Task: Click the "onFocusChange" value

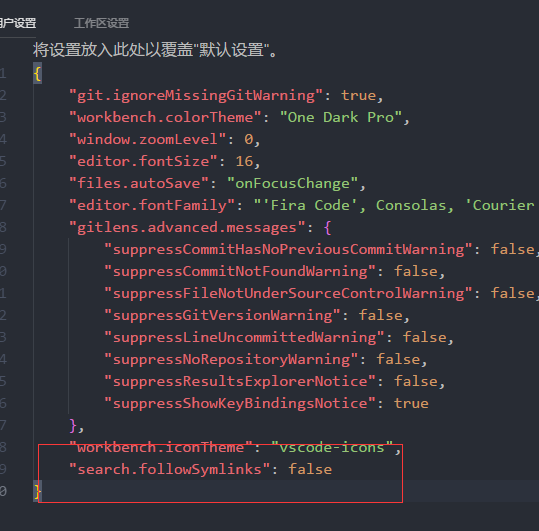Action: tap(293, 184)
